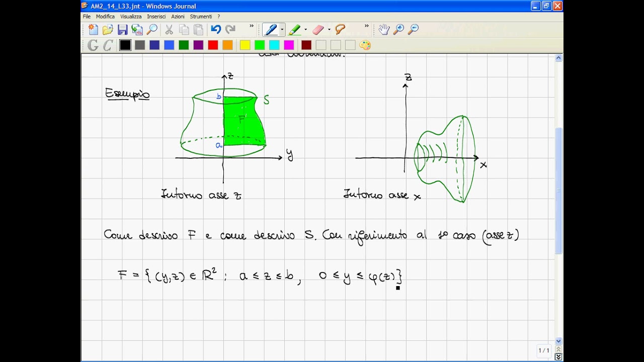Open the Inserisci menu
This screenshot has height=362, width=644.
156,17
